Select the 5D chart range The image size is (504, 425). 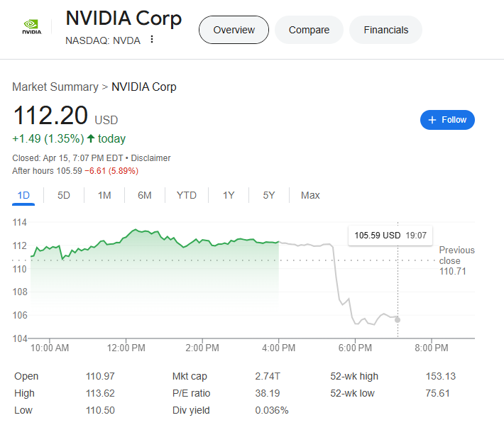tap(64, 195)
